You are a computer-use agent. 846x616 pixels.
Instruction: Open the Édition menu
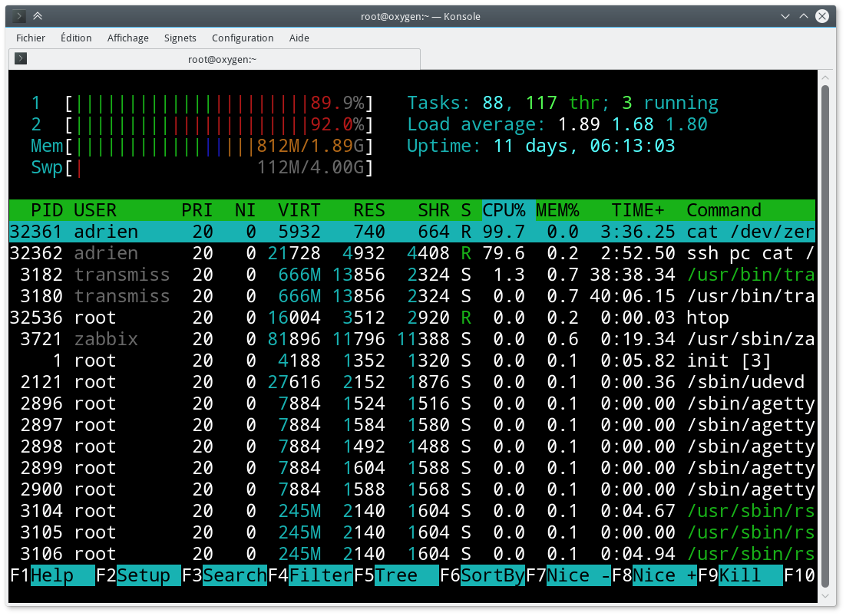[x=76, y=38]
